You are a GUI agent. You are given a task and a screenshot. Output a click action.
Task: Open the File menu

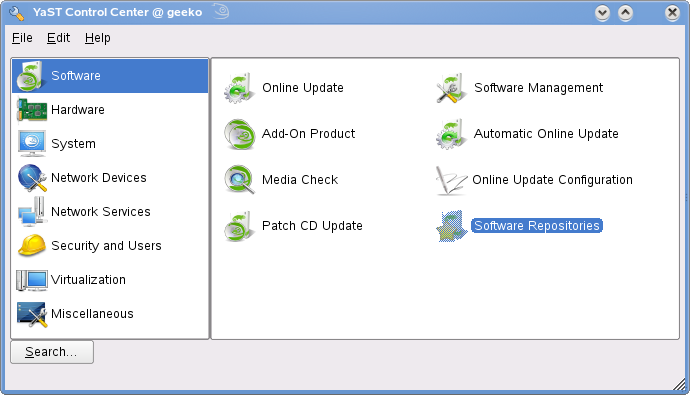22,38
